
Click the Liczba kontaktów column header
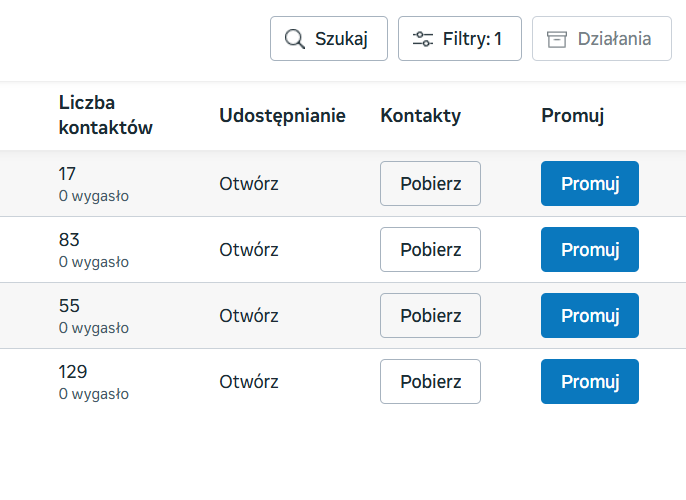point(106,116)
